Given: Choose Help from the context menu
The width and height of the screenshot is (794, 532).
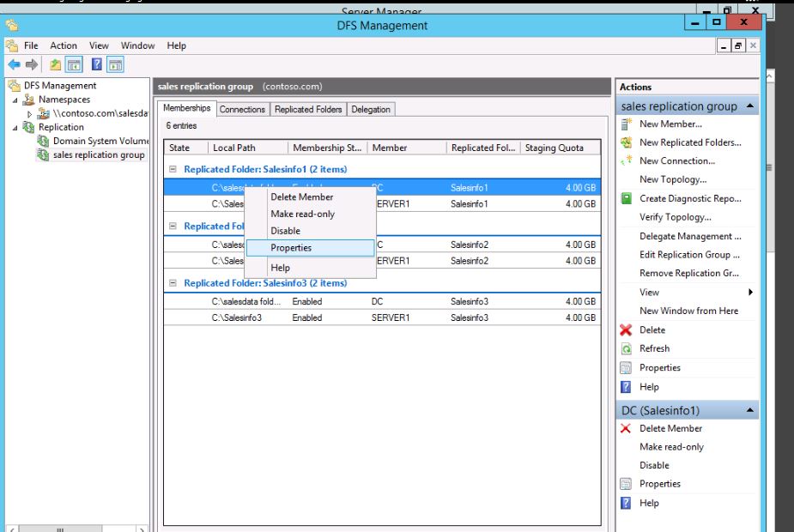Looking at the screenshot, I should (311, 268).
